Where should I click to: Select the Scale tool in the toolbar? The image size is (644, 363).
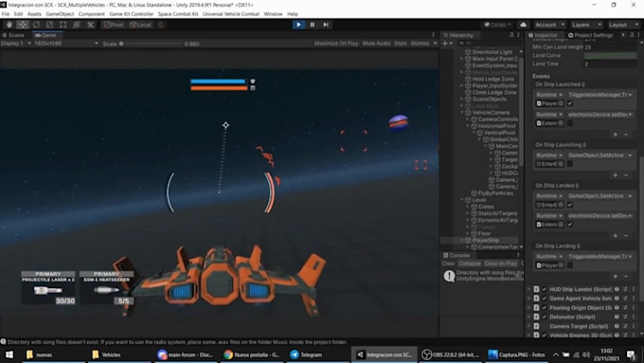(49, 25)
